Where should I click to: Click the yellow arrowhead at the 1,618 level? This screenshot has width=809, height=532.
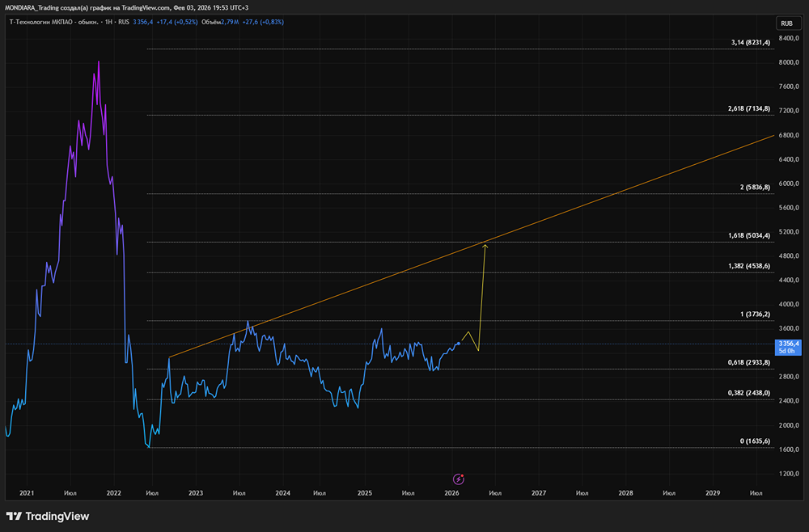tap(485, 246)
